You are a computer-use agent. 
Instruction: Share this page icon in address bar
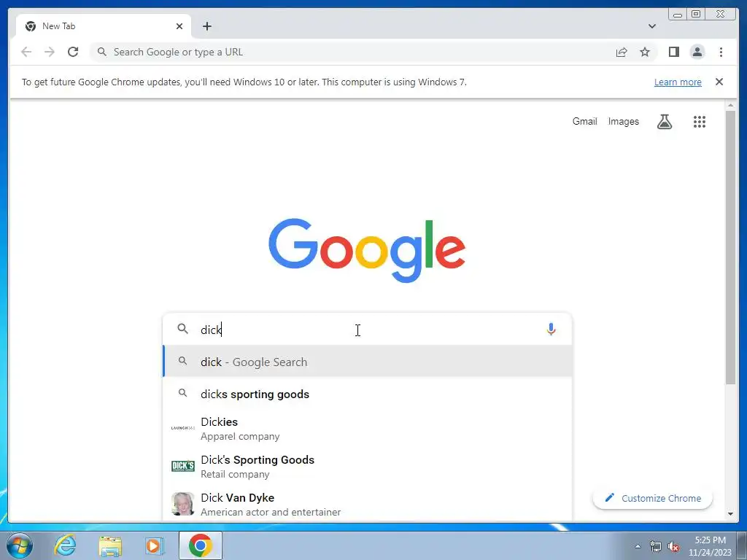coord(622,52)
